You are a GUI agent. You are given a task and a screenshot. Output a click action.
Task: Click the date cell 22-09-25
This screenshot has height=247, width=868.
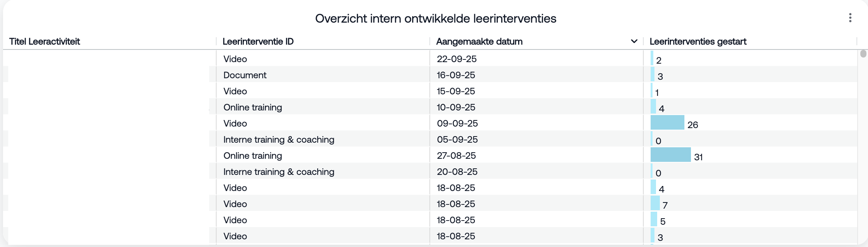coord(456,59)
